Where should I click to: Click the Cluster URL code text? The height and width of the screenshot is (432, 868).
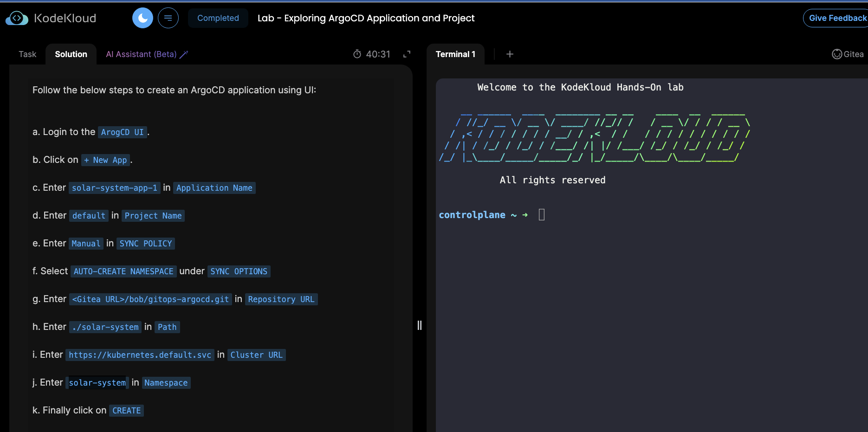(257, 355)
